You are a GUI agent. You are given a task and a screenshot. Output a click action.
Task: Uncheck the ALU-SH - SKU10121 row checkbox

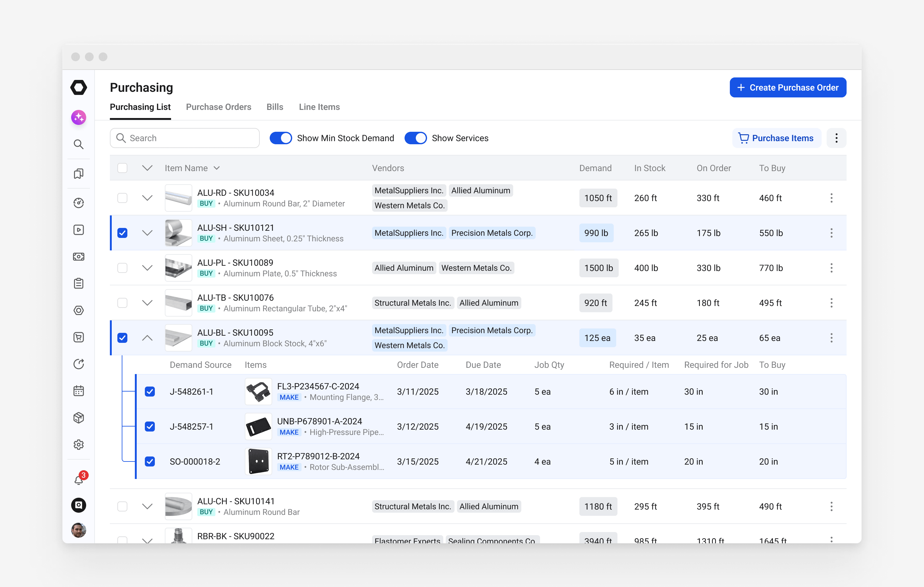122,233
